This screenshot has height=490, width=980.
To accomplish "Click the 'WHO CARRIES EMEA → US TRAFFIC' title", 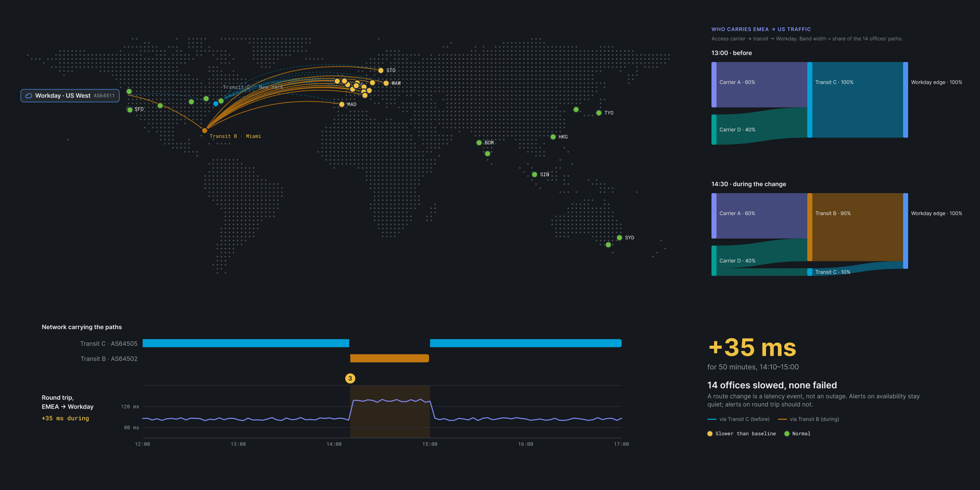I will tap(761, 29).
